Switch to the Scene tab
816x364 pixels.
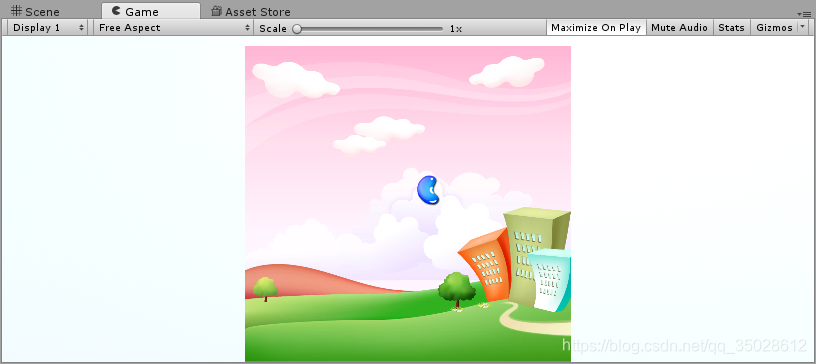click(x=35, y=11)
